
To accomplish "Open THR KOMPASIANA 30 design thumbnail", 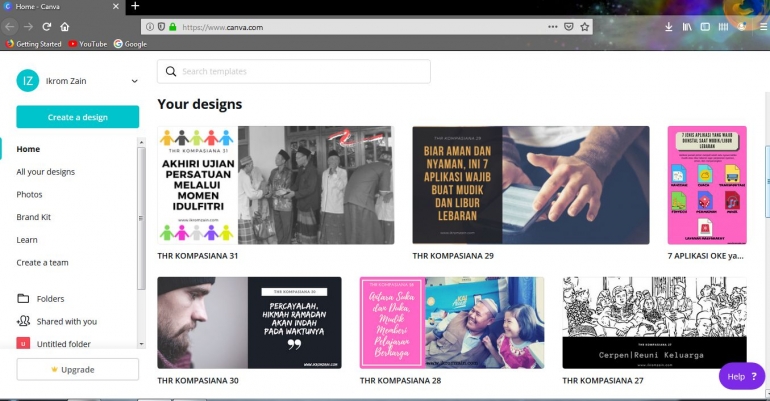I will click(x=249, y=322).
